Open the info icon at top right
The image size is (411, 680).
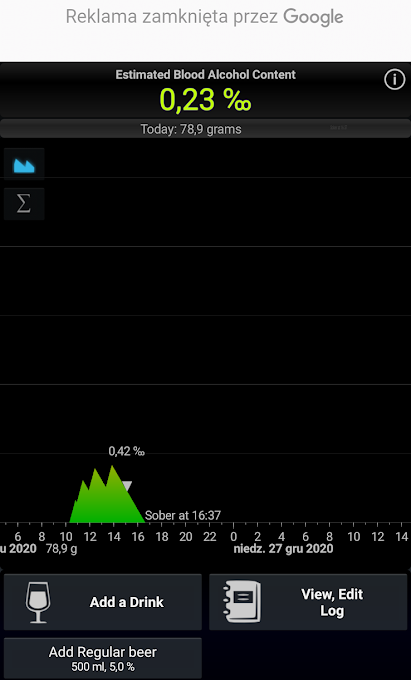[x=394, y=80]
